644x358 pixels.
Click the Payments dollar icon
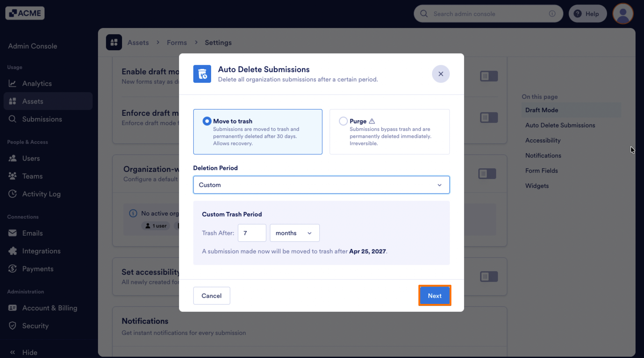click(x=12, y=269)
